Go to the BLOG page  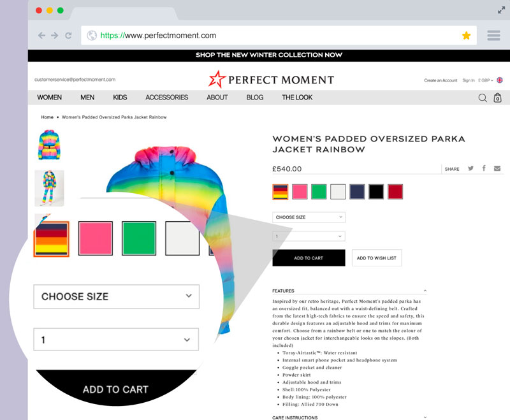[255, 98]
